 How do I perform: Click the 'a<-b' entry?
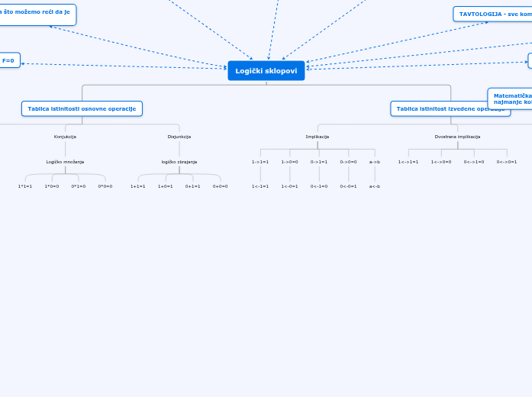coord(375,186)
